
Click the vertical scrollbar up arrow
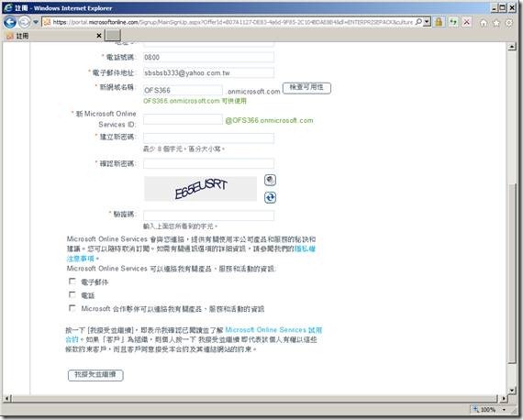[x=512, y=47]
